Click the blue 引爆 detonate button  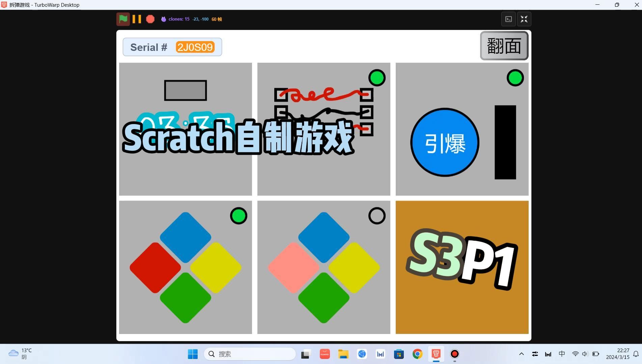445,142
